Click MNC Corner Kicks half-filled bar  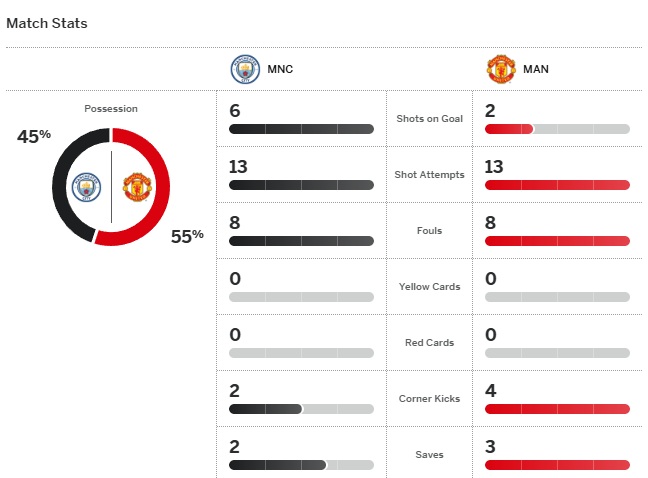point(301,409)
